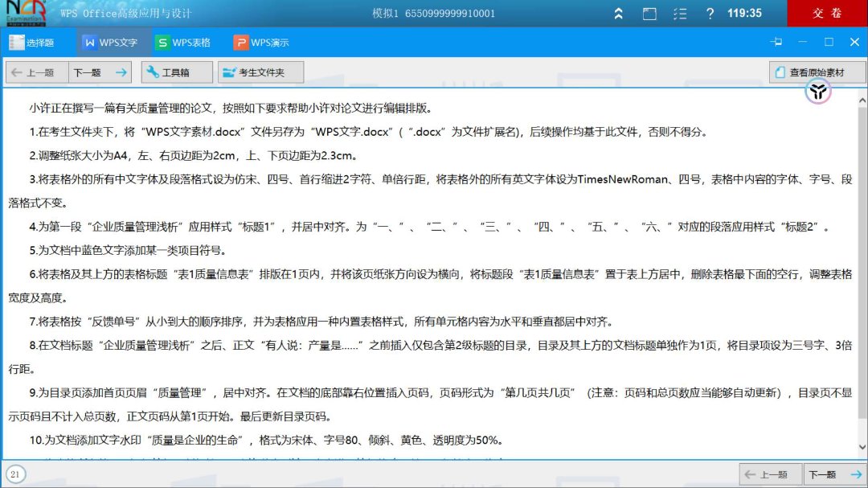Open the WPS演示 tab

click(x=261, y=43)
